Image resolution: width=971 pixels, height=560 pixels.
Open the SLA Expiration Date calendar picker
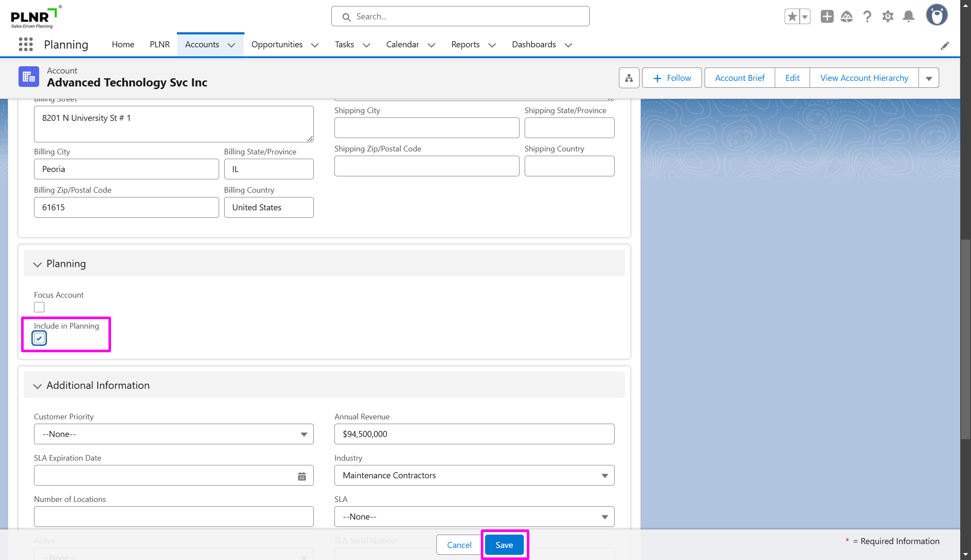click(302, 476)
